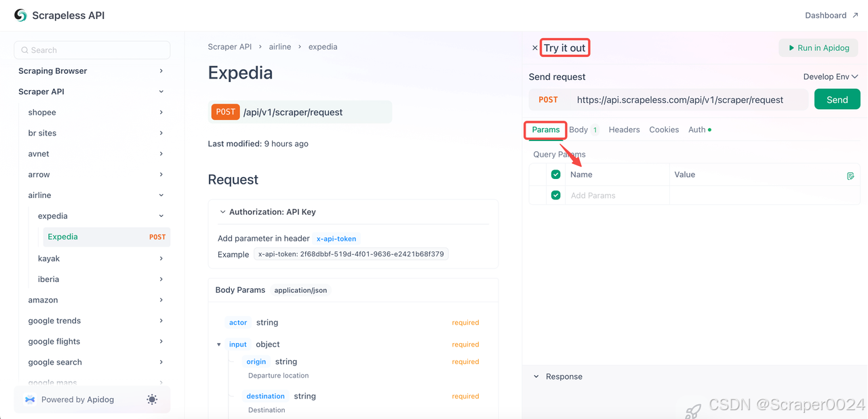Collapse the Response section
868x419 pixels.
[536, 376]
